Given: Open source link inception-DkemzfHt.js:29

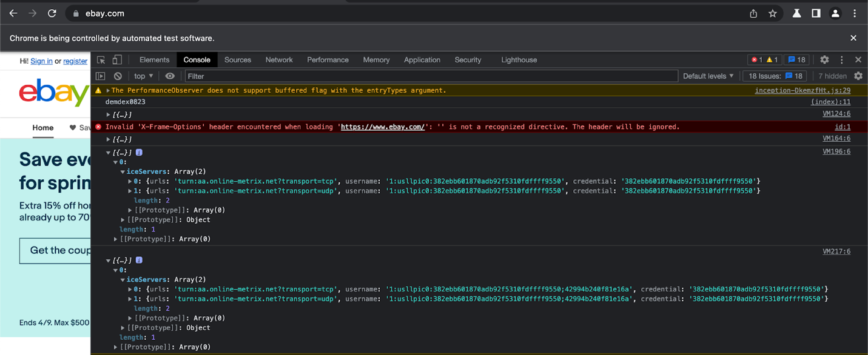Looking at the screenshot, I should pyautogui.click(x=802, y=91).
